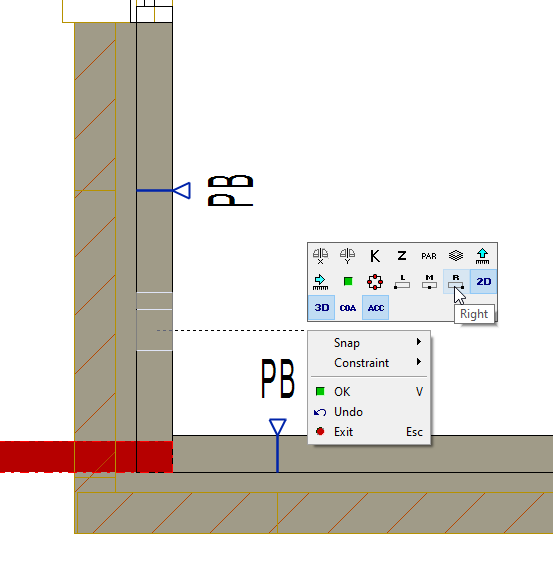Viewport: 553px width, 576px height.
Task: Select the K tool icon
Action: [375, 256]
